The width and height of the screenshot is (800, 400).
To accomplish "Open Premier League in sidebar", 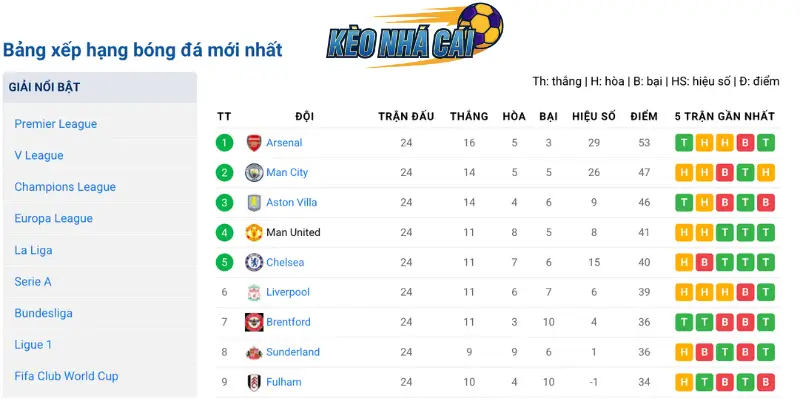I will pos(56,124).
